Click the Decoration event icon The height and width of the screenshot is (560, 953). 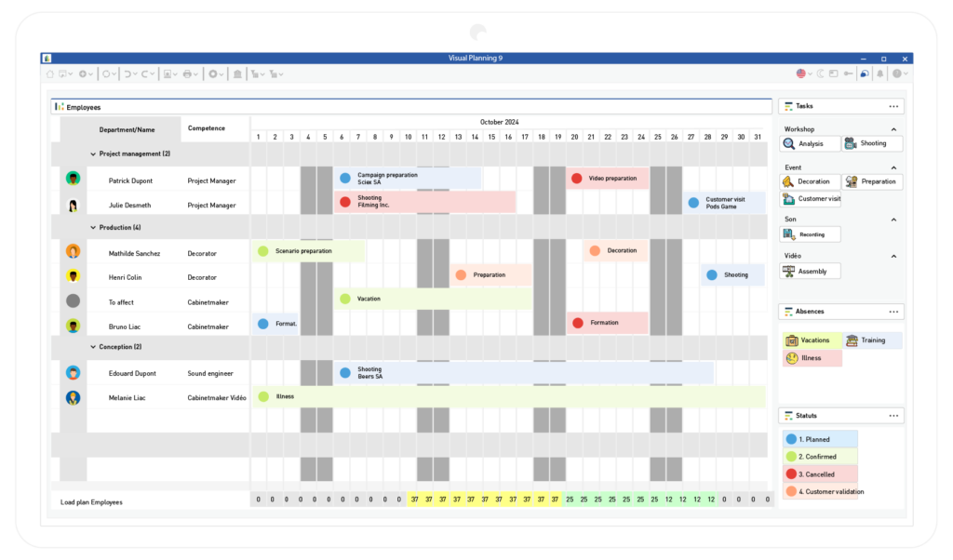pyautogui.click(x=787, y=180)
